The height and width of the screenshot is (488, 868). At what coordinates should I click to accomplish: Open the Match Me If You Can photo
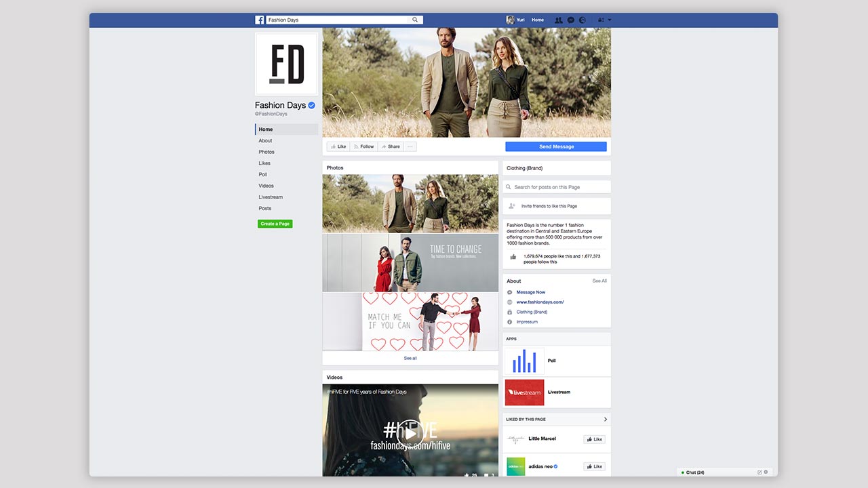pyautogui.click(x=410, y=321)
